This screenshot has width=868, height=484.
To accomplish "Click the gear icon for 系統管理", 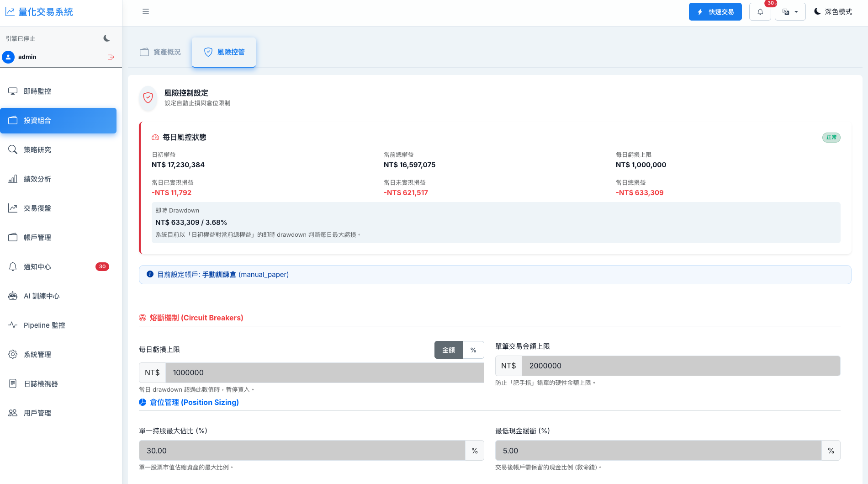I will click(x=13, y=354).
